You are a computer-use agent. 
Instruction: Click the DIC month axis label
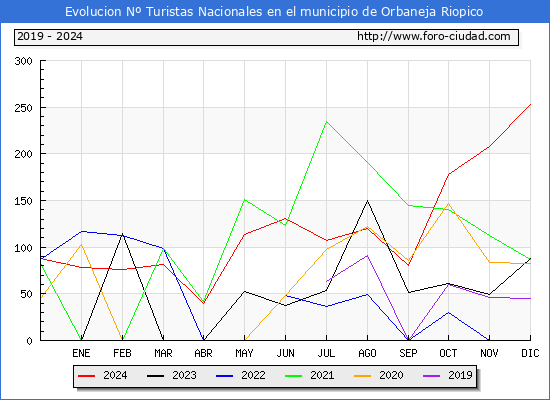click(x=530, y=353)
